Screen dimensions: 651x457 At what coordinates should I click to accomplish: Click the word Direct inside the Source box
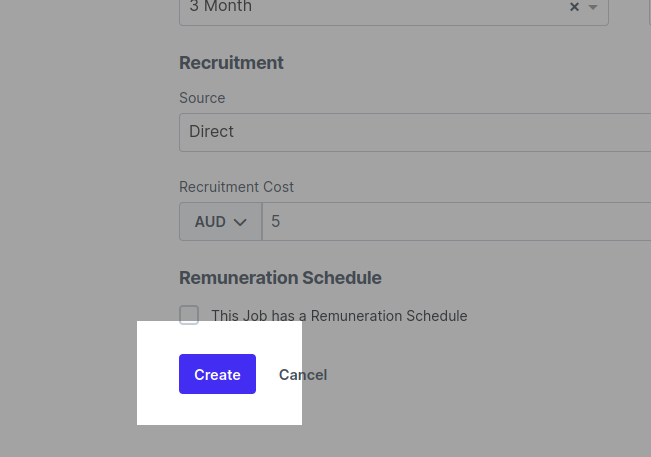point(211,132)
